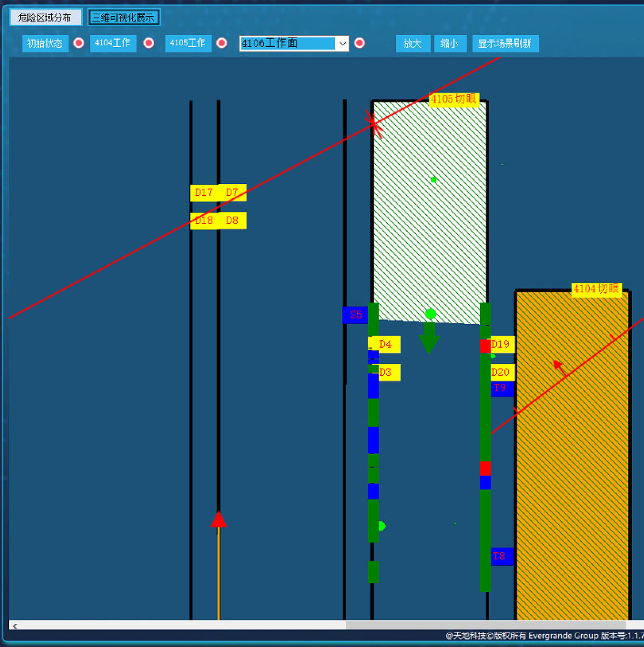
Task: Select the red indicator after 4104工作
Action: click(149, 43)
